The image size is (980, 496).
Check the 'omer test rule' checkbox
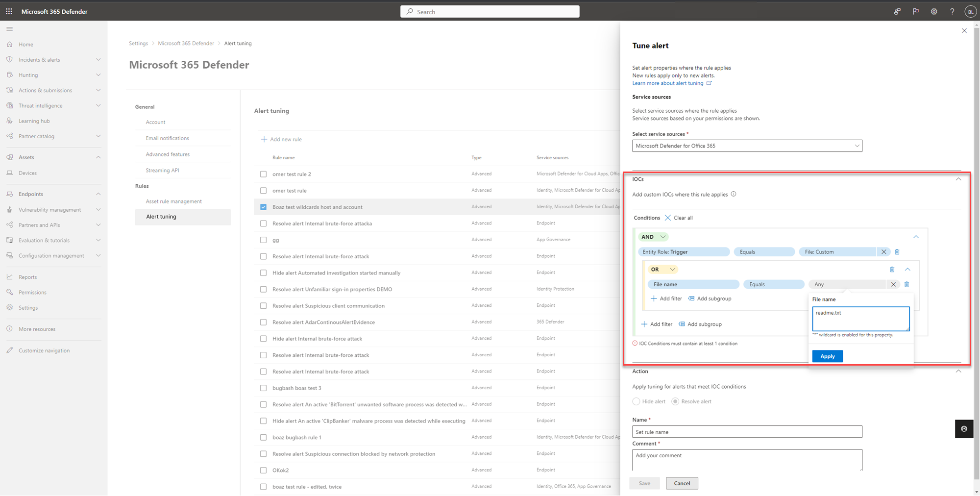[264, 190]
